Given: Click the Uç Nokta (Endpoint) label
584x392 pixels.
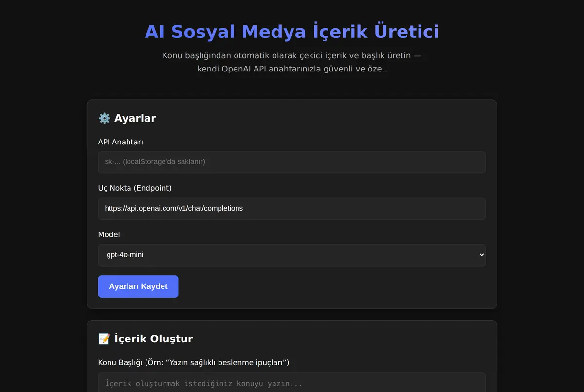Looking at the screenshot, I should (135, 188).
